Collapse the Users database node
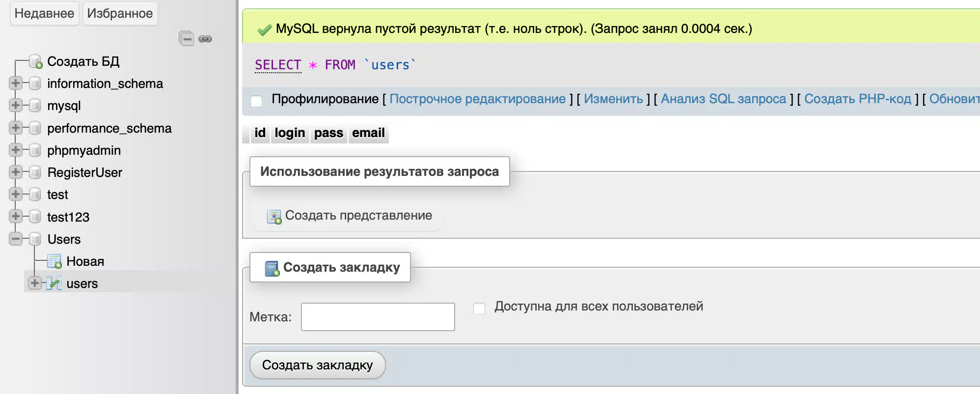Screen dimensions: 980x394 (16, 239)
